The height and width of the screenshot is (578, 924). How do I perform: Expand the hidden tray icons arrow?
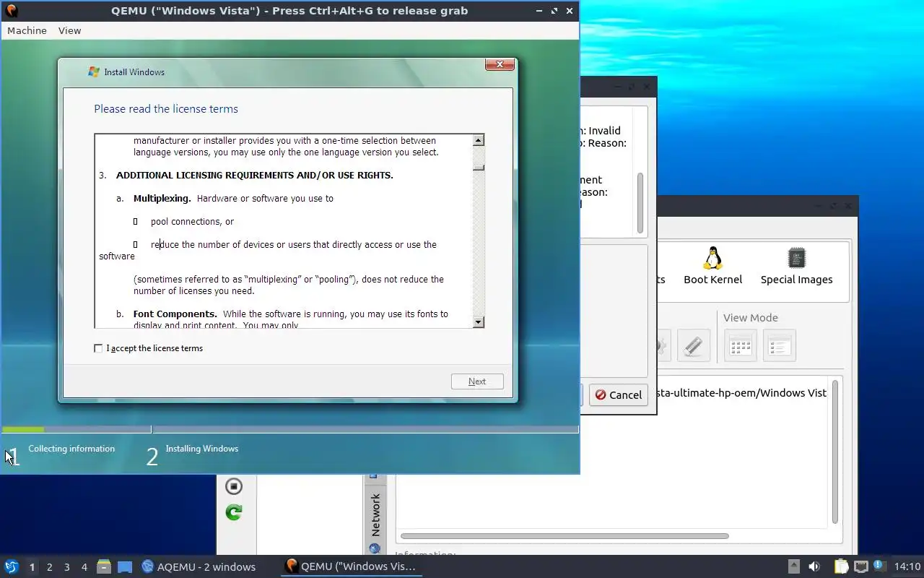point(793,566)
